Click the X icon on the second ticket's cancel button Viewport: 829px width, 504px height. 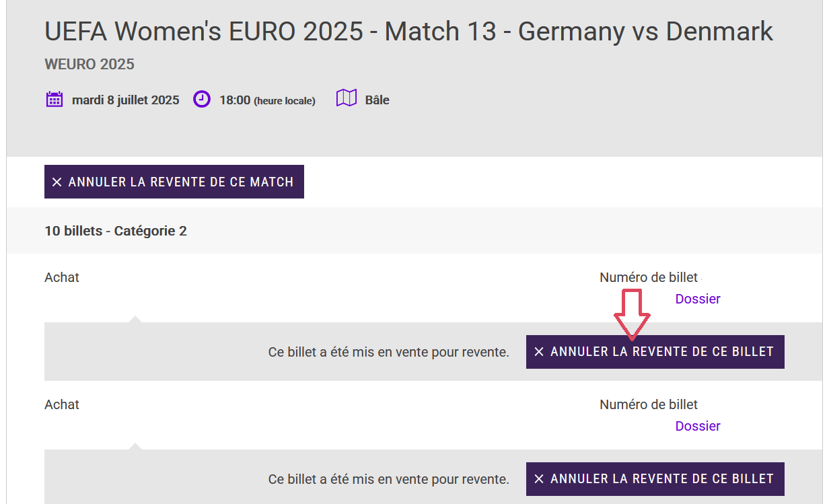tap(539, 479)
